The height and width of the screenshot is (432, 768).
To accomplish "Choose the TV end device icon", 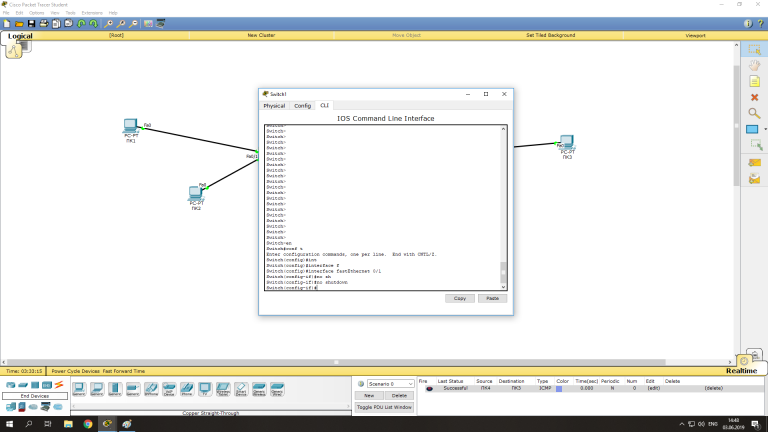I will tap(204, 389).
